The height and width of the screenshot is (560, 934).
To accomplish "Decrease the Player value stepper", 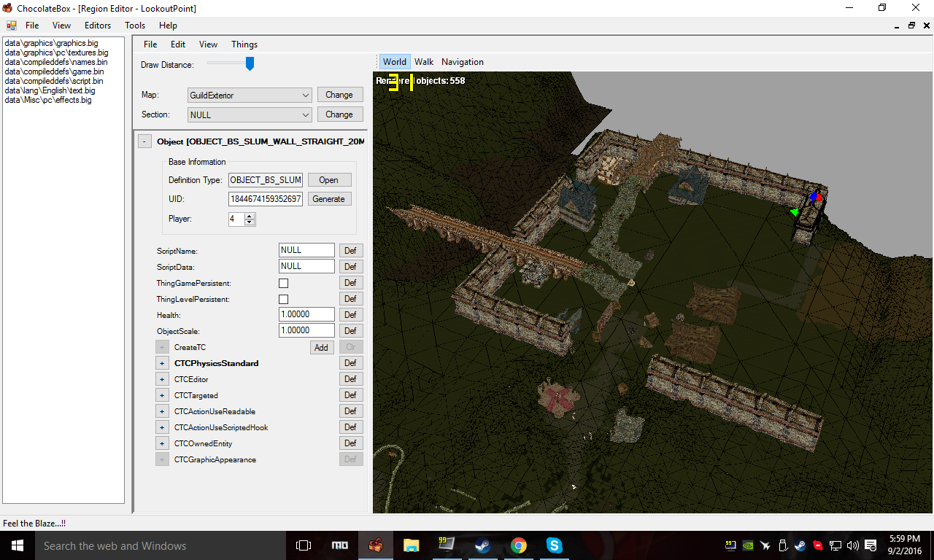I will click(x=250, y=222).
